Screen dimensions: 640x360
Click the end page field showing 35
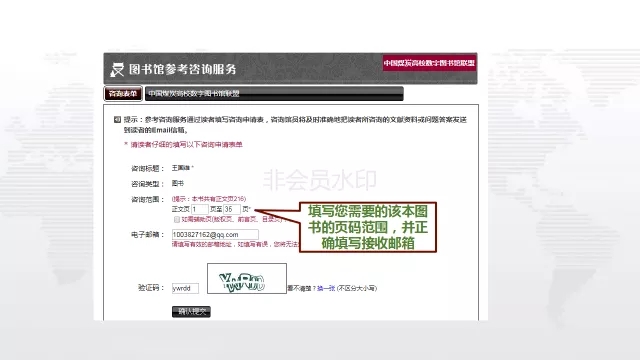coord(231,209)
